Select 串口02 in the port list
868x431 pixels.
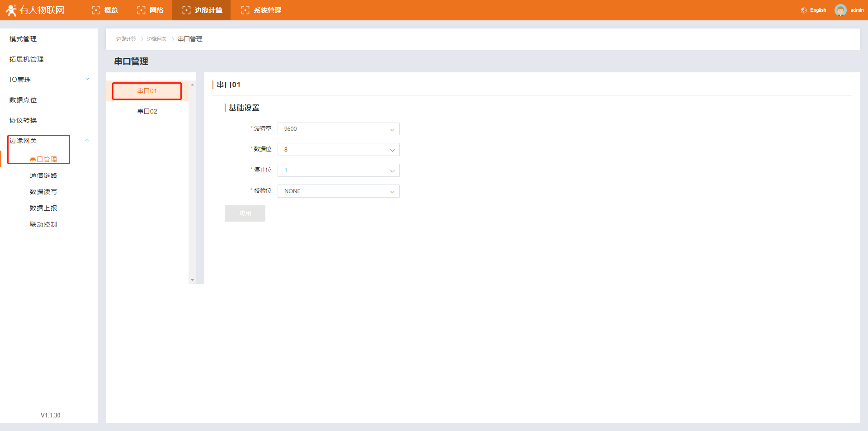pyautogui.click(x=147, y=111)
